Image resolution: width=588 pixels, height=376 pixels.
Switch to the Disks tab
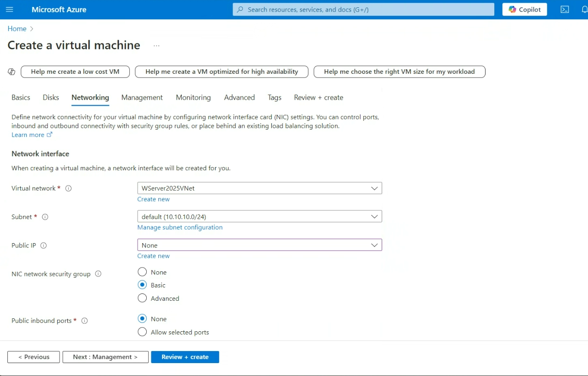(51, 97)
